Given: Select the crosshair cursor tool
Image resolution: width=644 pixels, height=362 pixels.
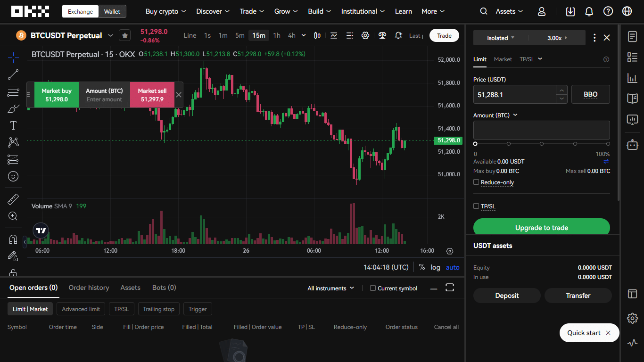Looking at the screenshot, I should coord(13,58).
